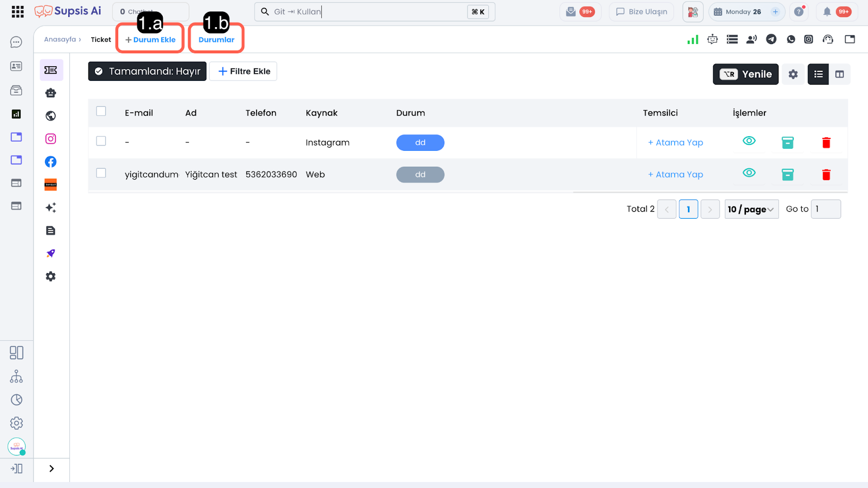Open the Tamamlandı: Hayır filter
The width and height of the screenshot is (868, 488).
pos(148,71)
